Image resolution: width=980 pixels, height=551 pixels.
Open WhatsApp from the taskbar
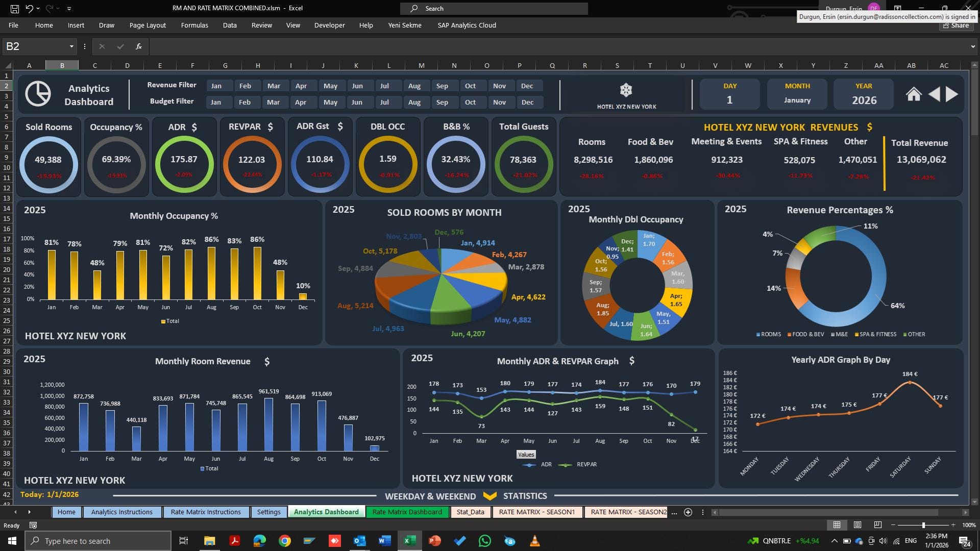point(485,541)
